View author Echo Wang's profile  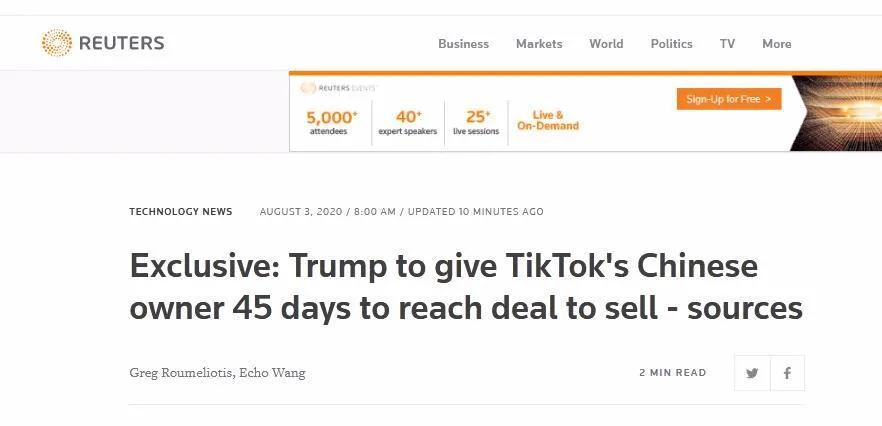[x=272, y=373]
